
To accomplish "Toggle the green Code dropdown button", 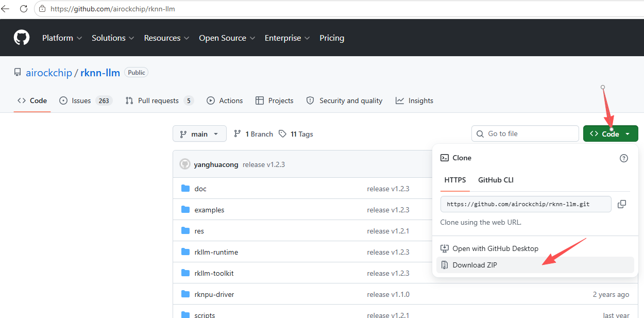I will tap(611, 134).
